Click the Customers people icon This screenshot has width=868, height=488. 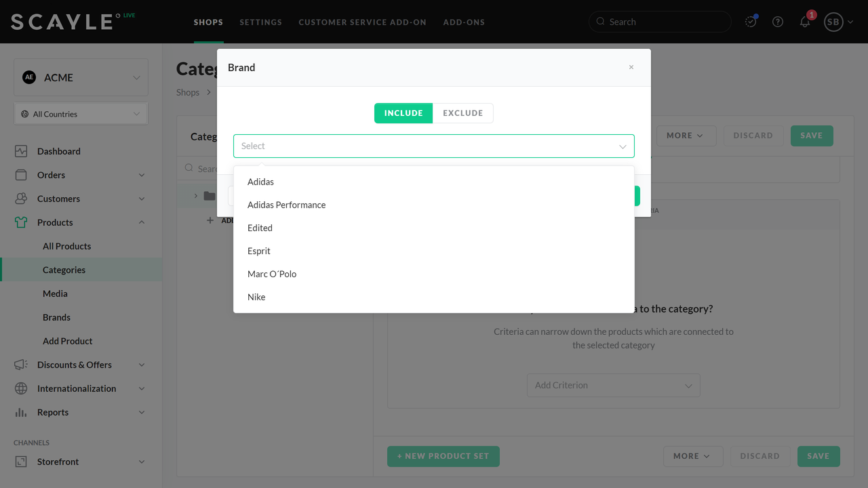[21, 199]
